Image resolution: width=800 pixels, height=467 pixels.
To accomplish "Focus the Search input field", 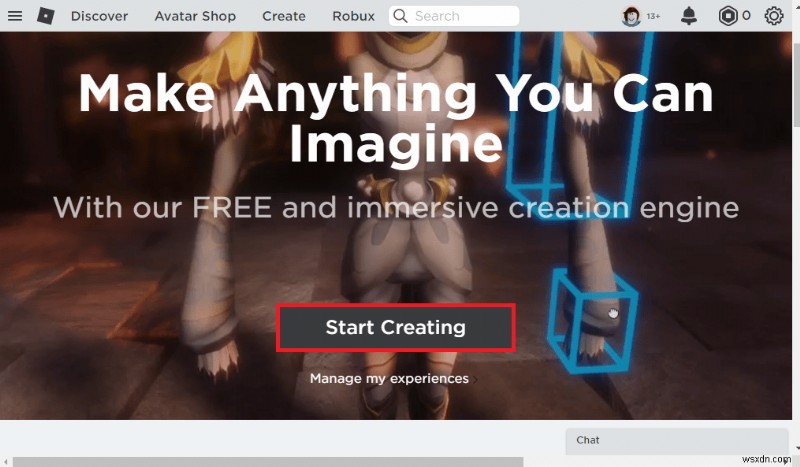I will point(454,16).
